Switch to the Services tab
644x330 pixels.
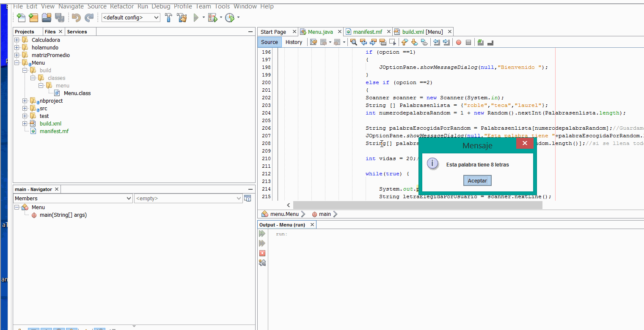coord(77,32)
